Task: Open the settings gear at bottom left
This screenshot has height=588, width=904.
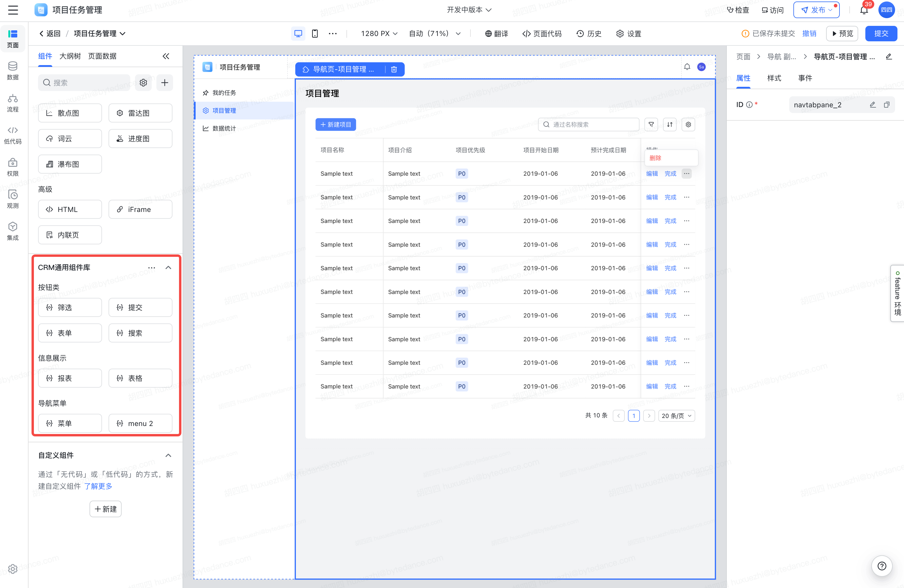Action: click(12, 569)
